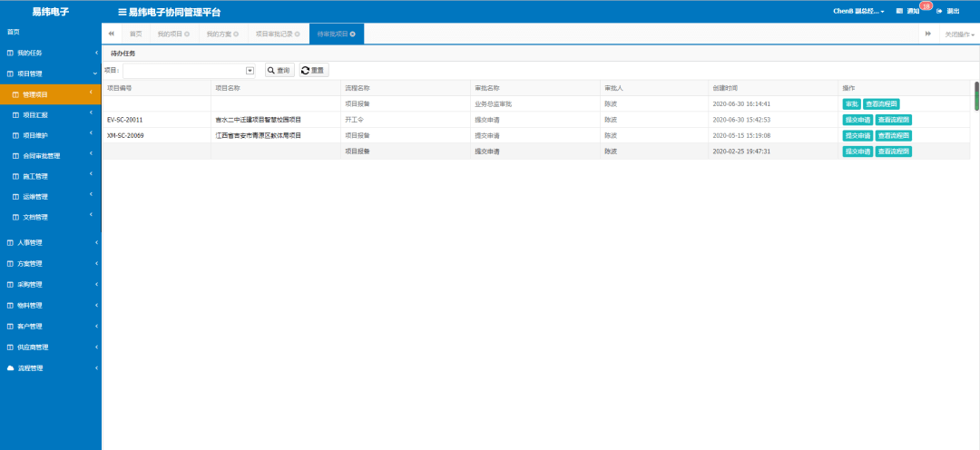980x450 pixels.
Task: Click 审批 button in the first row
Action: [851, 104]
